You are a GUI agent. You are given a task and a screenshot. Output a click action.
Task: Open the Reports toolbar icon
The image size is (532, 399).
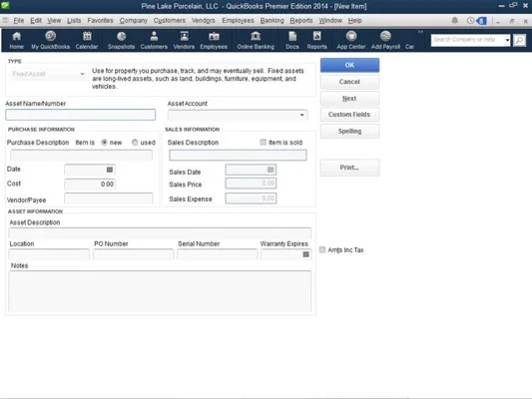[316, 40]
